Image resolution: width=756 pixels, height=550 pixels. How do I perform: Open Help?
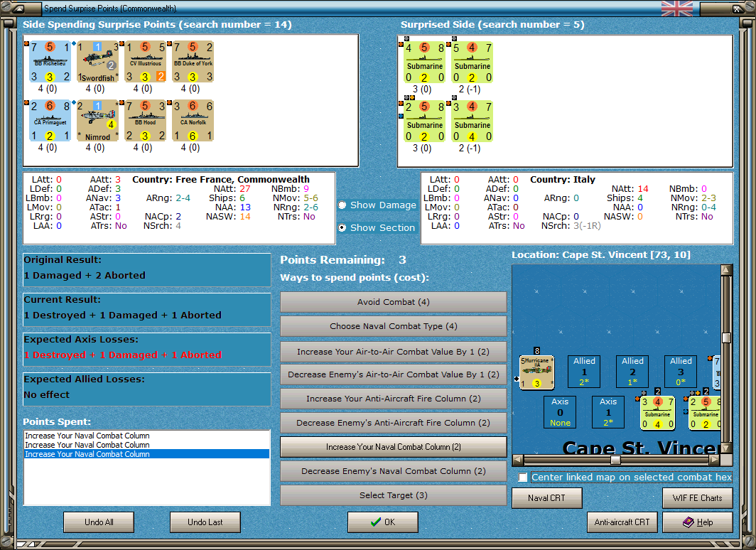(698, 522)
